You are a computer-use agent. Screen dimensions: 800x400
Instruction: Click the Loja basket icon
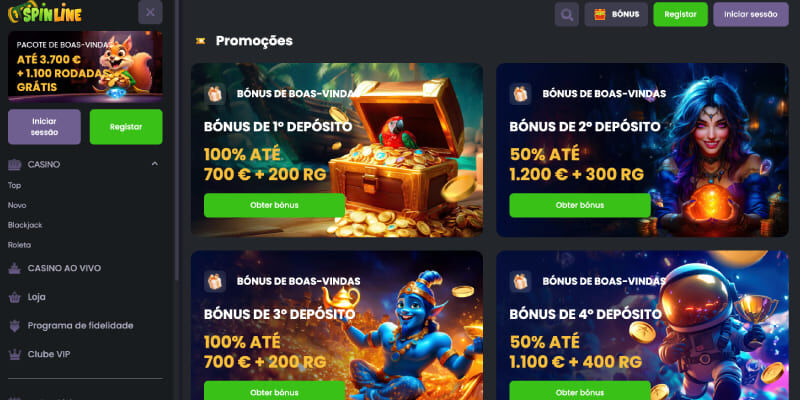pyautogui.click(x=15, y=297)
